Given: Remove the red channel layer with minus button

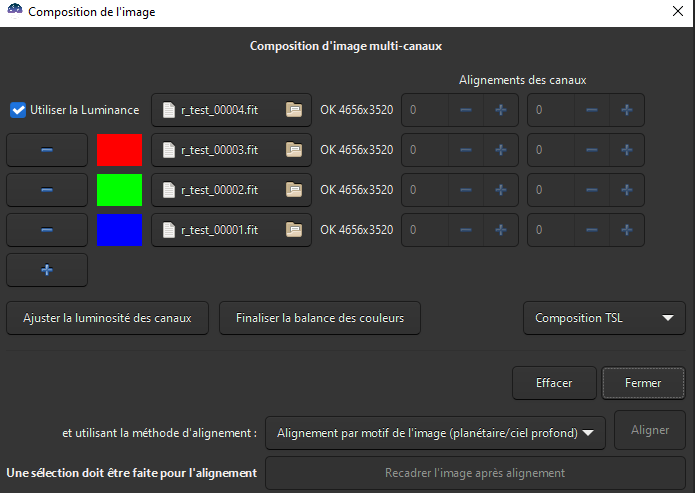Looking at the screenshot, I should pyautogui.click(x=47, y=150).
